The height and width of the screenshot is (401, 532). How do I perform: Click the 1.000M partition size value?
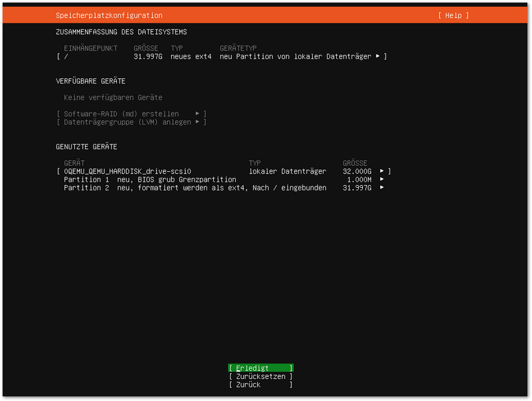point(359,180)
